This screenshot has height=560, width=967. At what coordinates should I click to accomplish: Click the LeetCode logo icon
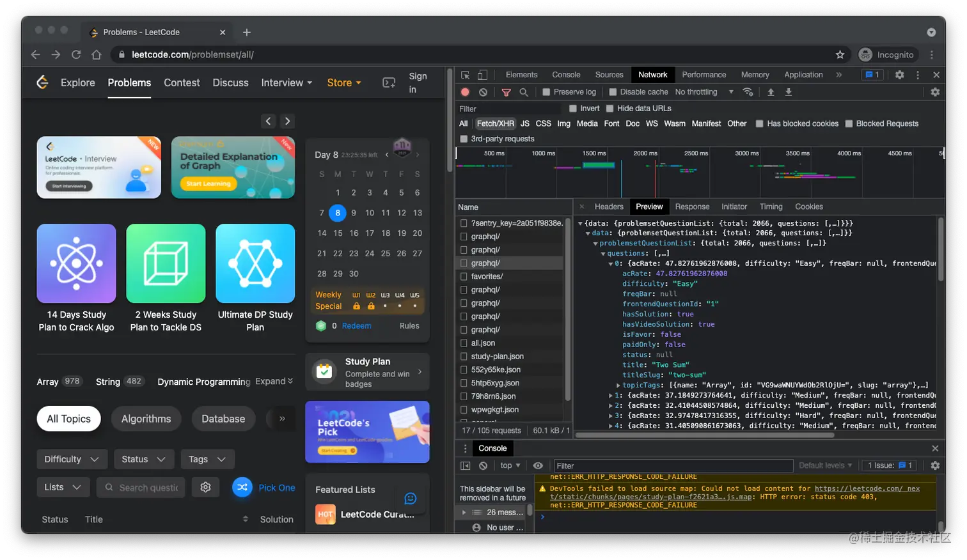coord(42,82)
